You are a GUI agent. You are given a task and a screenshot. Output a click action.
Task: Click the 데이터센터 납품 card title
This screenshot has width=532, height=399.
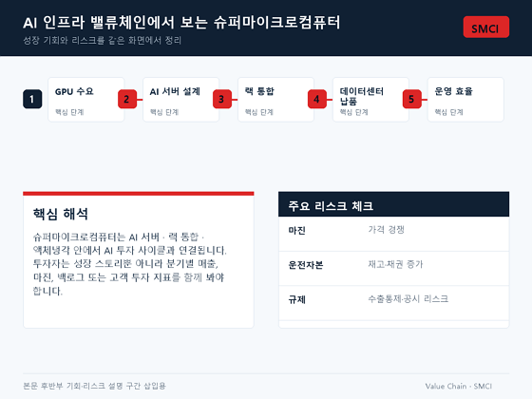[362, 96]
